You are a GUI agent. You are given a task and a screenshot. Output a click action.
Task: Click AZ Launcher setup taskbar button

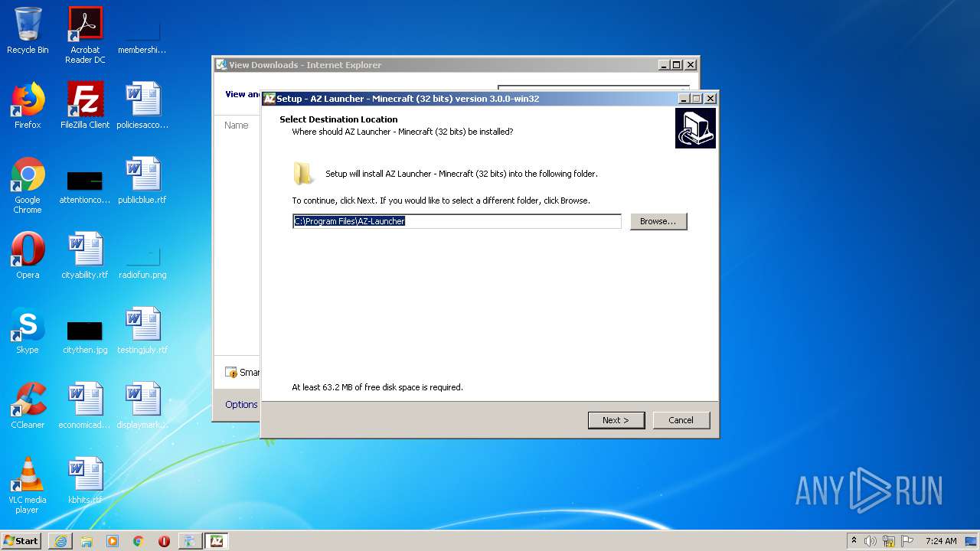coord(216,541)
